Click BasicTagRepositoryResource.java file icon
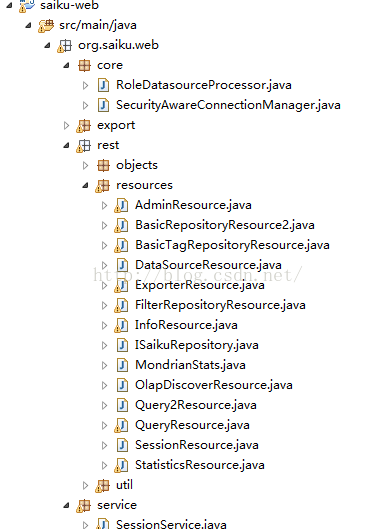This screenshot has width=376, height=529. (x=121, y=245)
